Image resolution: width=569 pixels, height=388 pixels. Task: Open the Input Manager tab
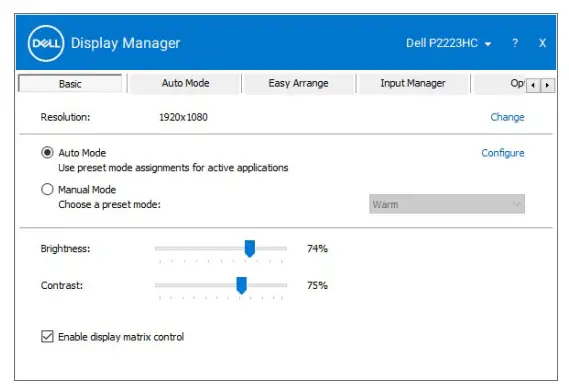pyautogui.click(x=413, y=83)
